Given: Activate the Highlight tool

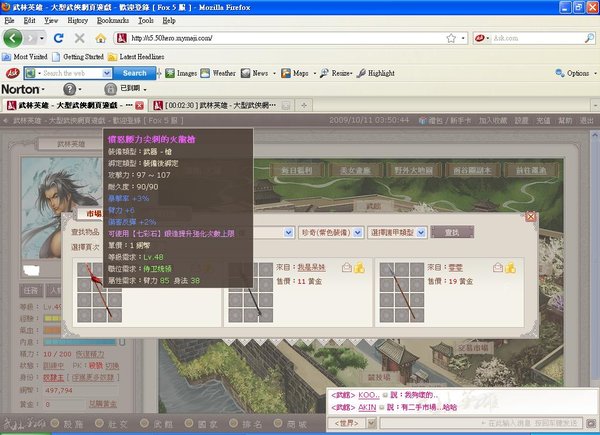Looking at the screenshot, I should point(375,73).
